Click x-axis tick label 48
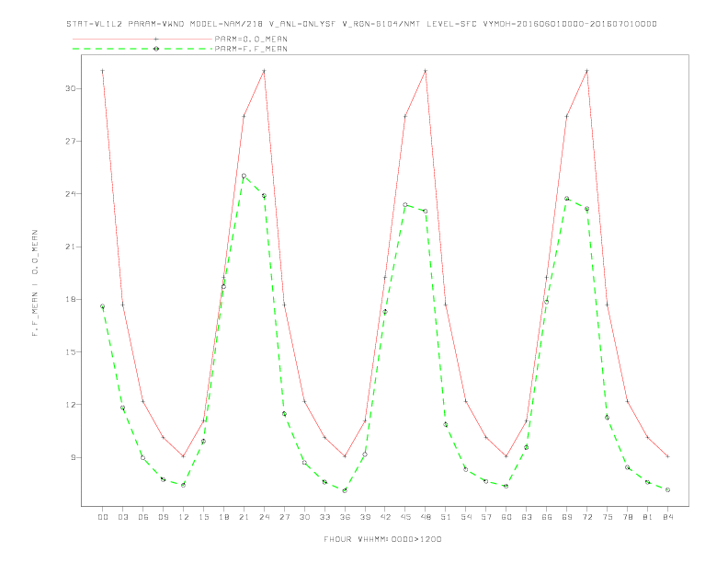The image size is (728, 563). pyautogui.click(x=426, y=517)
